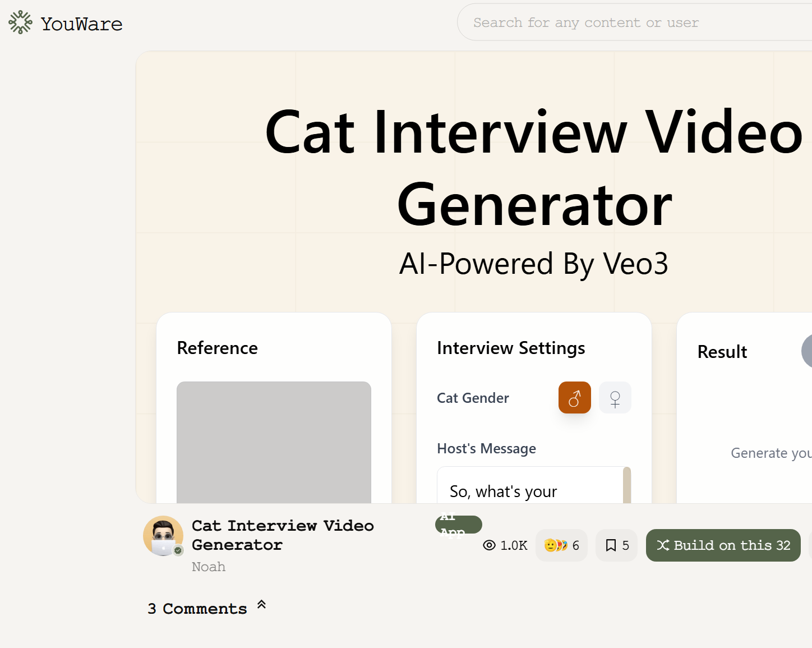812x648 pixels.
Task: Open the YouWare home text link
Action: [82, 24]
